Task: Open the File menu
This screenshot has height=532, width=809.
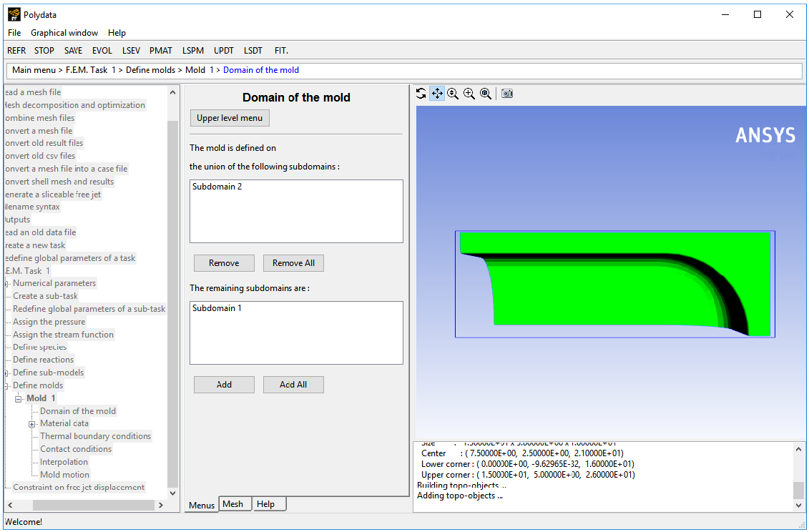Action: point(14,32)
